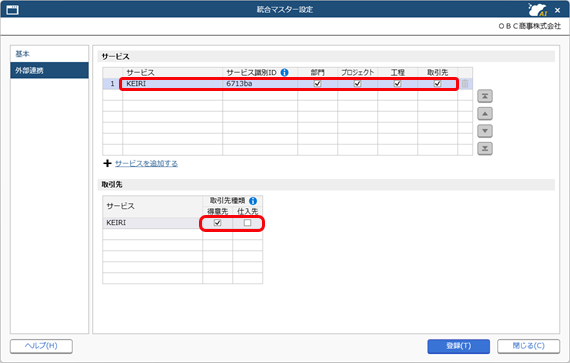Toggle 工程 checkbox for KEIRI

(x=397, y=83)
